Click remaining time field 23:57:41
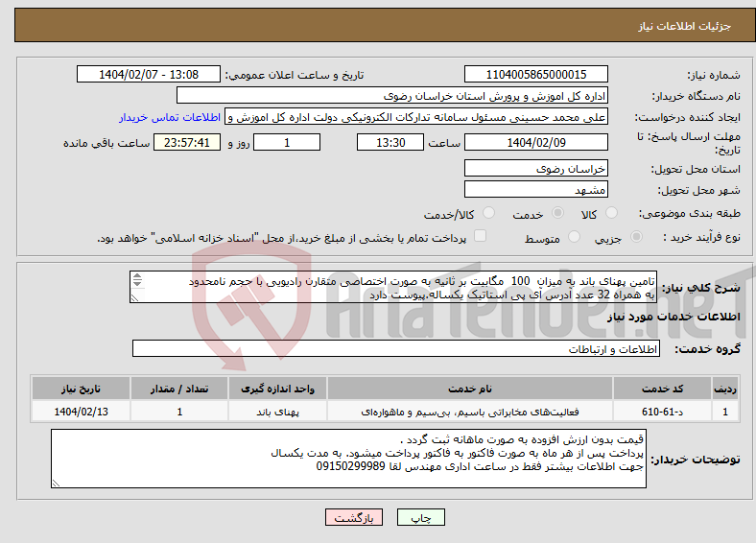Viewport: 756px width, 543px height. coord(187,142)
